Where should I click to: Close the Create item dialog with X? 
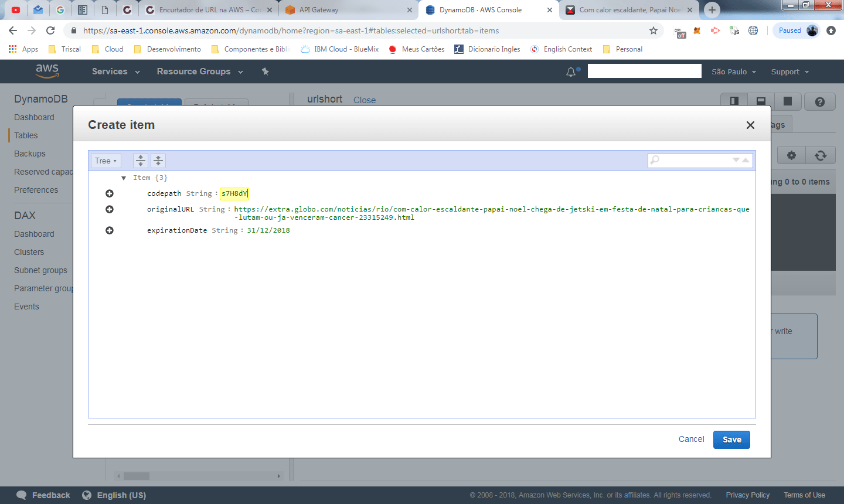pyautogui.click(x=750, y=125)
